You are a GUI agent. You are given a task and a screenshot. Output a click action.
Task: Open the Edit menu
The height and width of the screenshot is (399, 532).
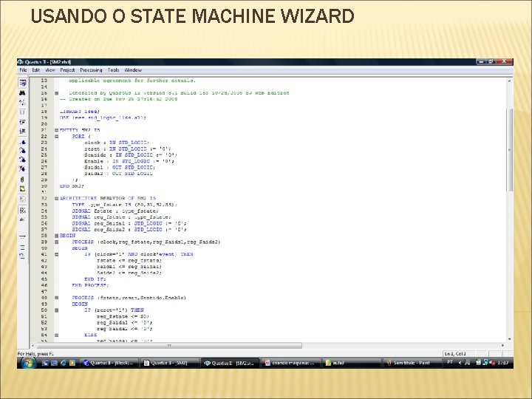point(36,70)
